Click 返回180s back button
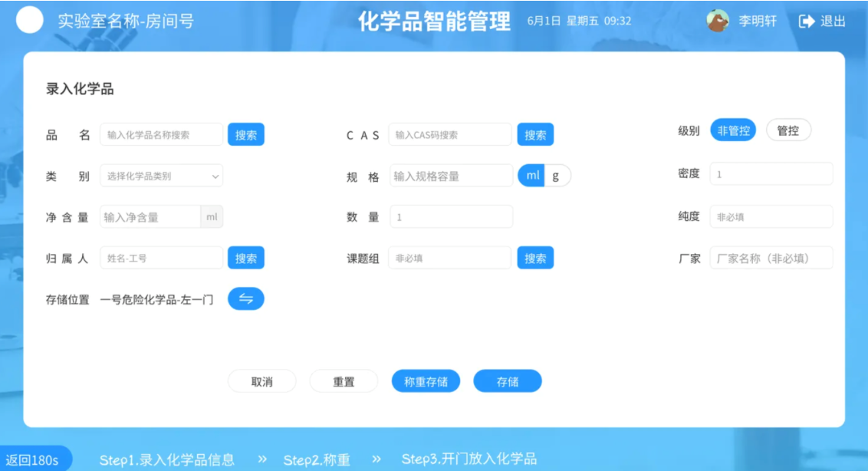This screenshot has width=868, height=471. 35,459
